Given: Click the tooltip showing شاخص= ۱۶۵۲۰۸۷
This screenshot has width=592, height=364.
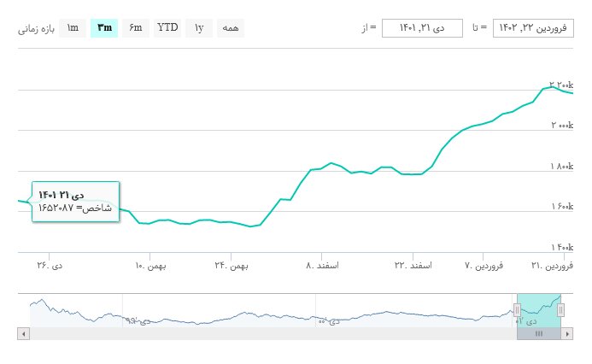Looking at the screenshot, I should pyautogui.click(x=74, y=202).
